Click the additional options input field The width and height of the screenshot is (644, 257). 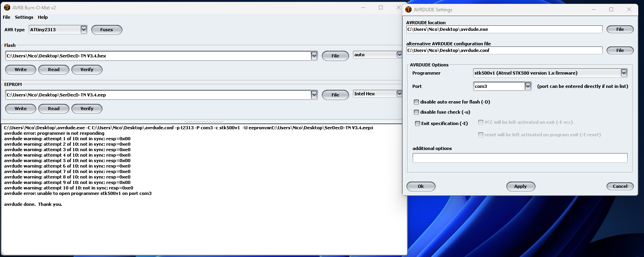(x=520, y=158)
